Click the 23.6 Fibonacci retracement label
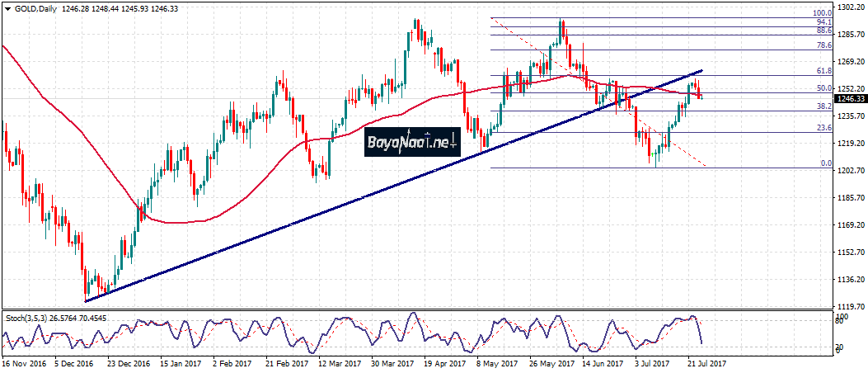Screen dimensions: 868x373 pos(823,128)
